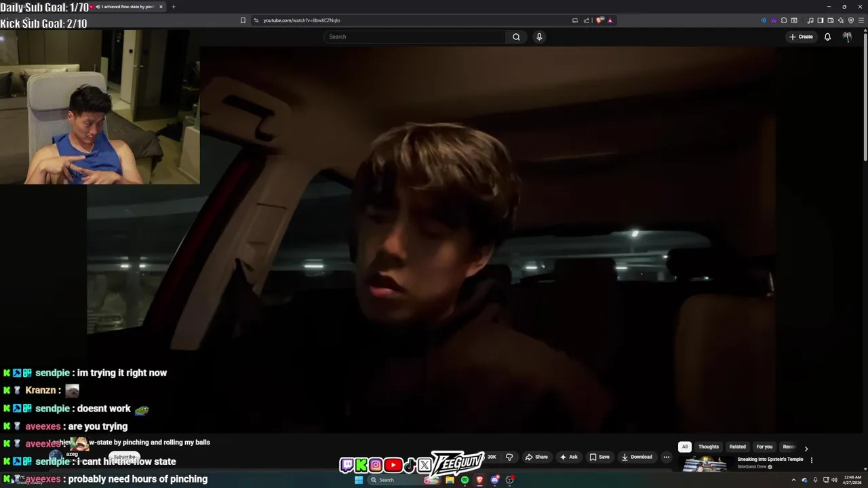Open Leo AI sparkle icon
The height and width of the screenshot is (488, 868).
click(x=841, y=20)
